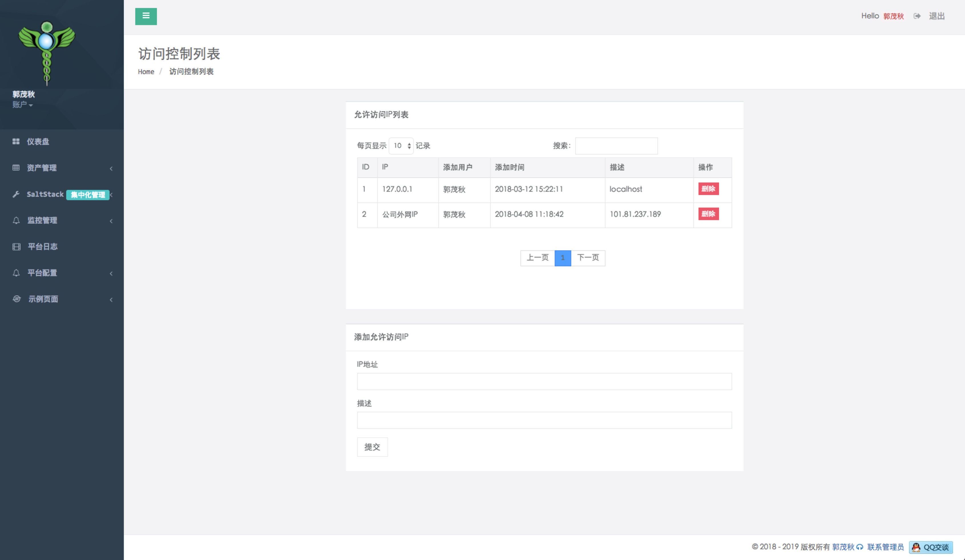Go to page 1 in the pagination
965x560 pixels.
click(562, 258)
